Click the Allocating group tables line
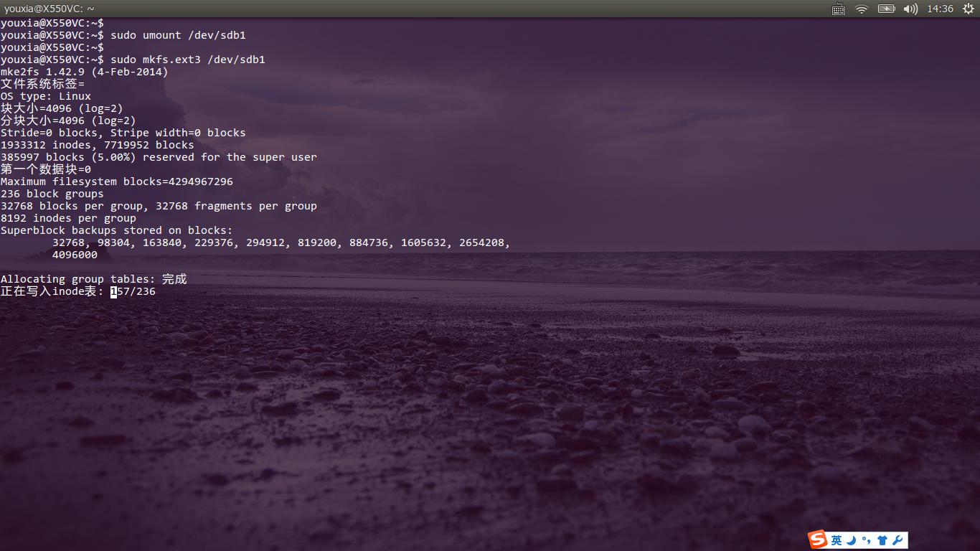This screenshot has width=980, height=551. (93, 279)
